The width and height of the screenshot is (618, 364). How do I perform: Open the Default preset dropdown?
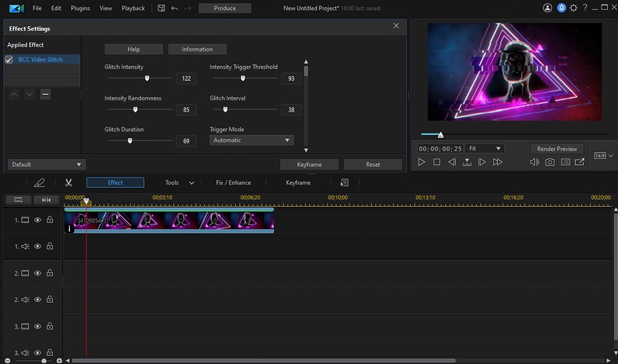click(x=46, y=164)
